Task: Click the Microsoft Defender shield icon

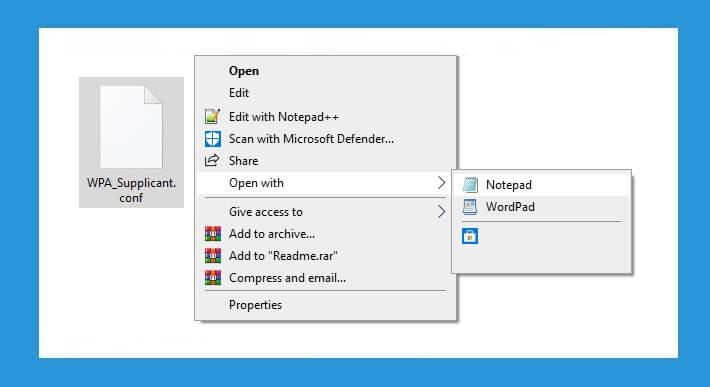Action: tap(212, 139)
